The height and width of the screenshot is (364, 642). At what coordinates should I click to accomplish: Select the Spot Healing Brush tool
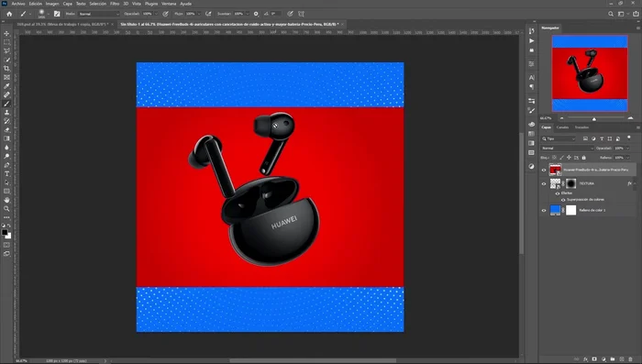point(6,94)
